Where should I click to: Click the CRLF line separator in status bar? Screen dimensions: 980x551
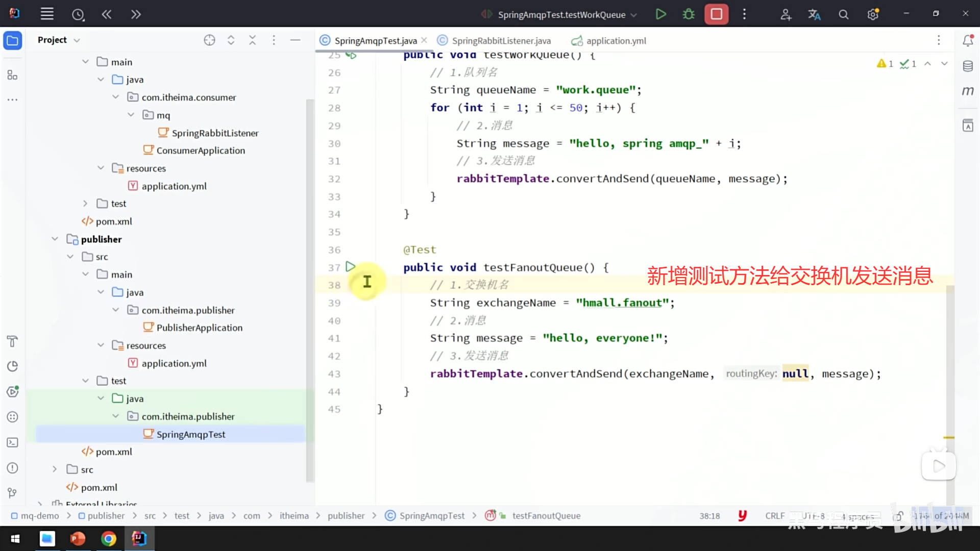click(774, 516)
